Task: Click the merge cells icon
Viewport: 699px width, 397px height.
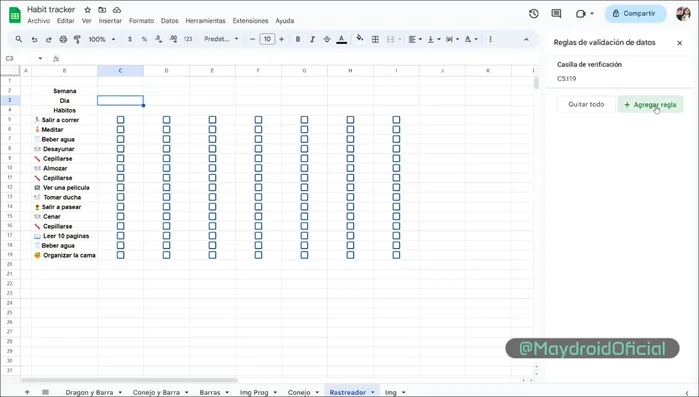Action: [x=390, y=39]
